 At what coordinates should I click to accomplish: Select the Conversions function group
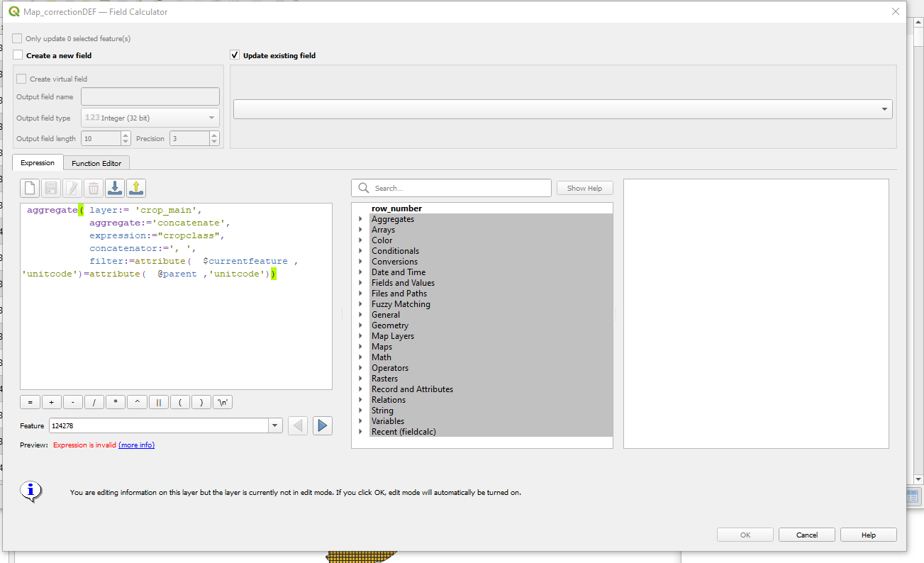pyautogui.click(x=395, y=262)
